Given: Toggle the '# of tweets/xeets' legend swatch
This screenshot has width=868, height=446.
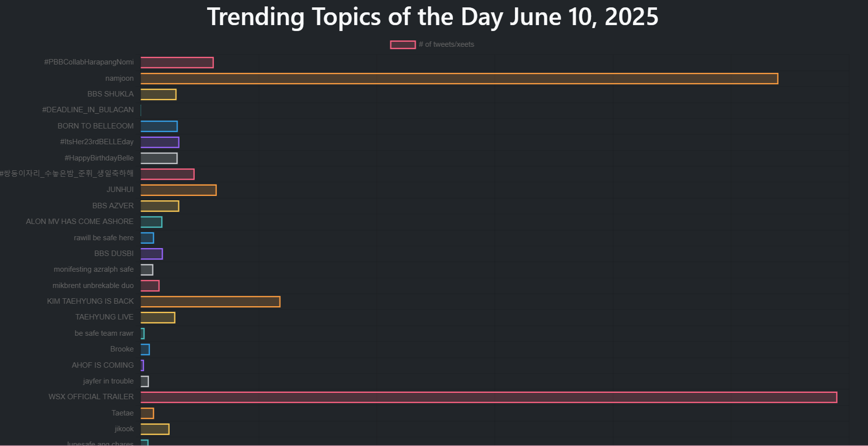Looking at the screenshot, I should point(403,45).
